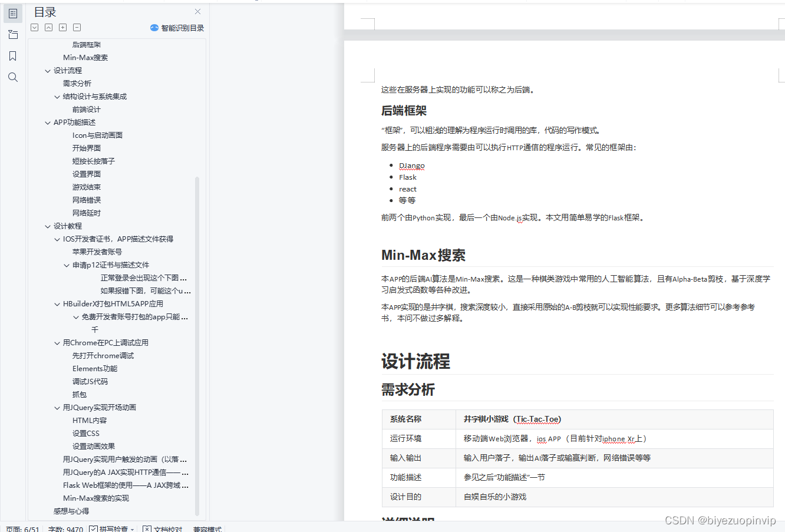Click the collapse-all chevron button above catalog
Image resolution: width=785 pixels, height=532 pixels.
(x=48, y=27)
